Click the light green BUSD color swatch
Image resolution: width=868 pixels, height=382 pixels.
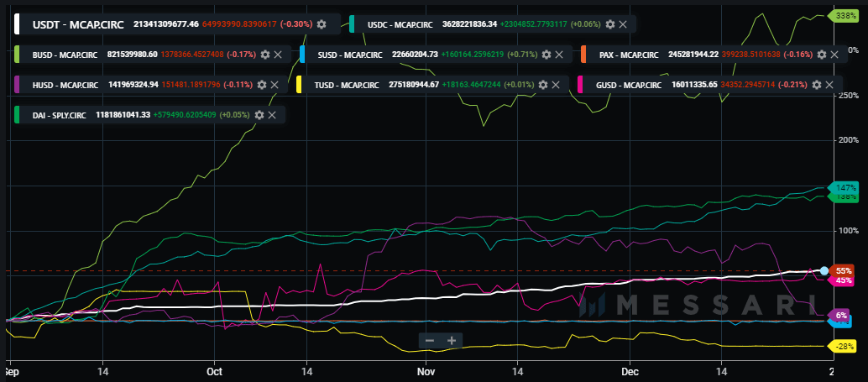click(x=17, y=55)
